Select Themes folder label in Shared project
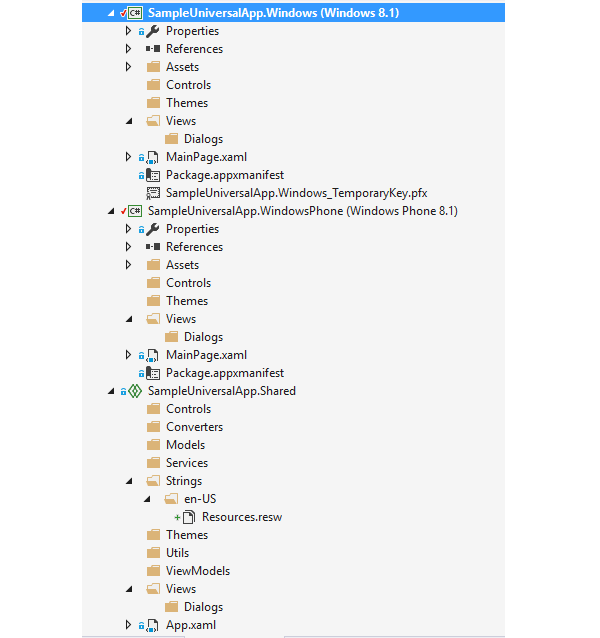 (x=187, y=535)
